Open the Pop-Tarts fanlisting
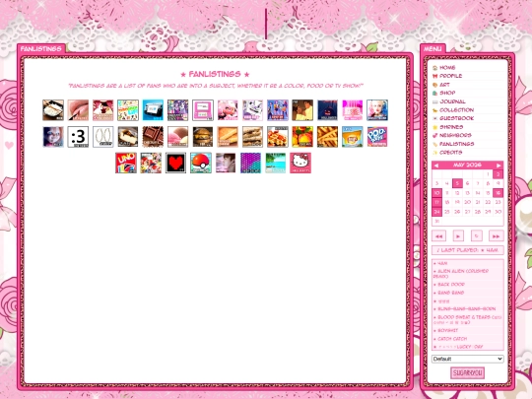The image size is (532, 399). coord(377,137)
